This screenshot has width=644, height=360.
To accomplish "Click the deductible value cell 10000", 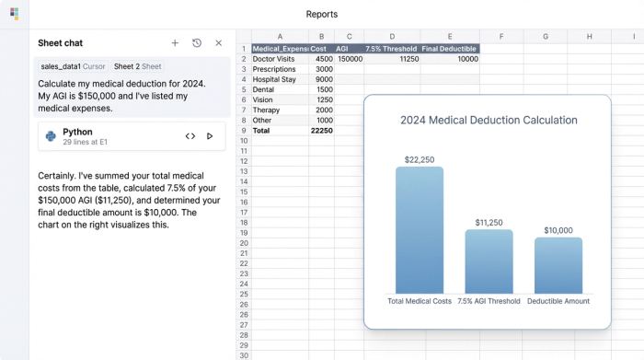I will (x=450, y=59).
